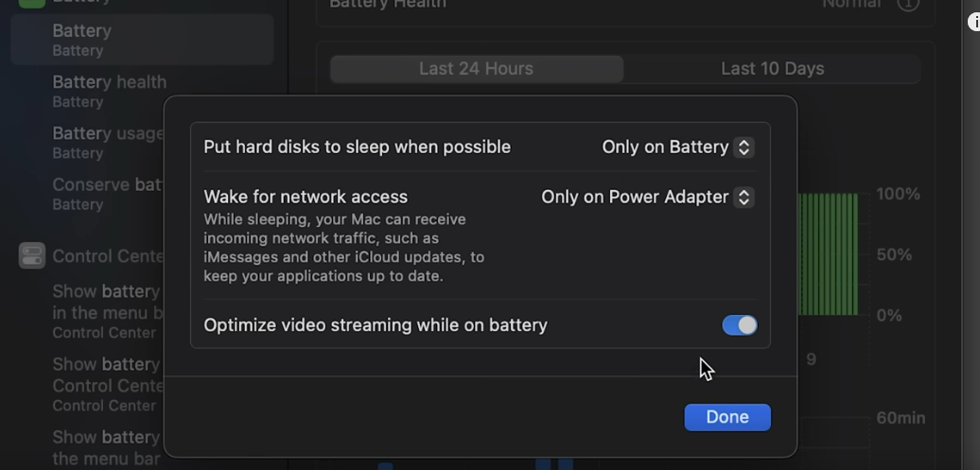
Task: Open the Battery health search result
Action: pyautogui.click(x=109, y=91)
